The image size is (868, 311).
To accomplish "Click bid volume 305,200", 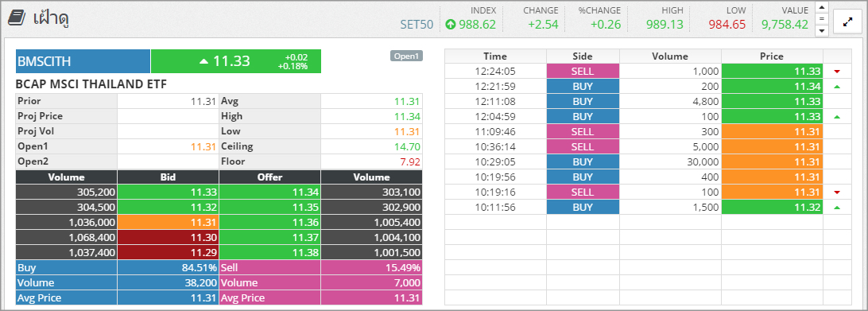I will click(67, 192).
